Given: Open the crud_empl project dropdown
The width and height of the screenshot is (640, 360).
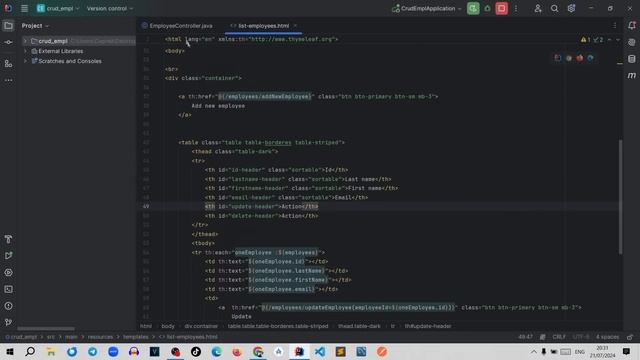Looking at the screenshot, I should 58,8.
